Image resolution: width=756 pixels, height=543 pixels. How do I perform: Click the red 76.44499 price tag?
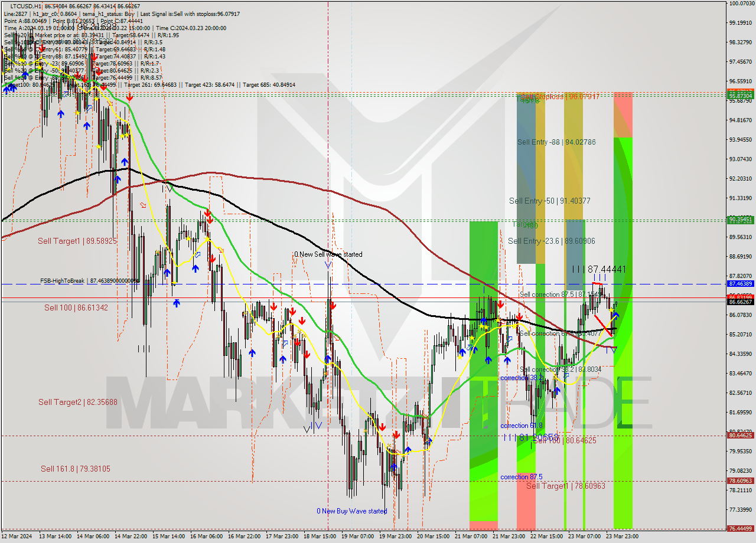[x=741, y=529]
